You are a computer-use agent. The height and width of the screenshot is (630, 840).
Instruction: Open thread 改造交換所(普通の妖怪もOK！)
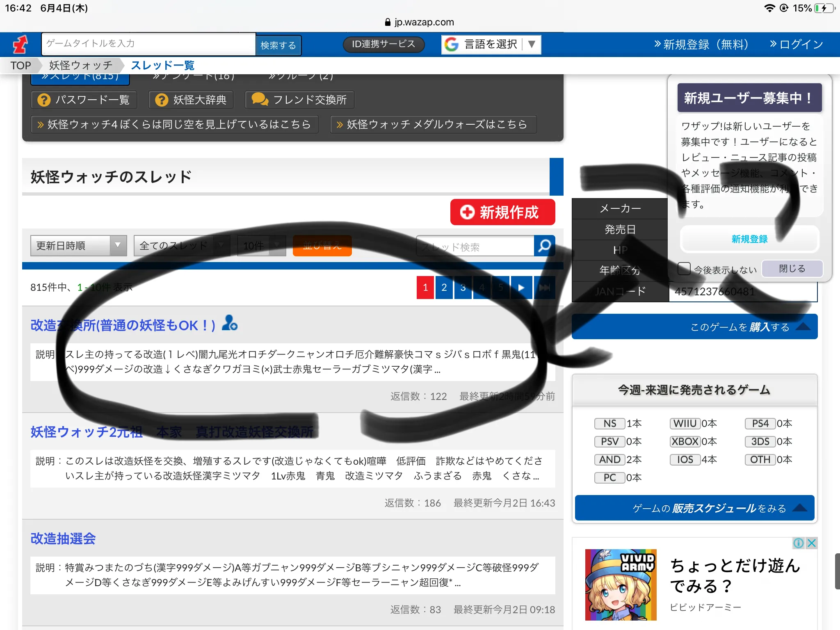[x=123, y=325]
